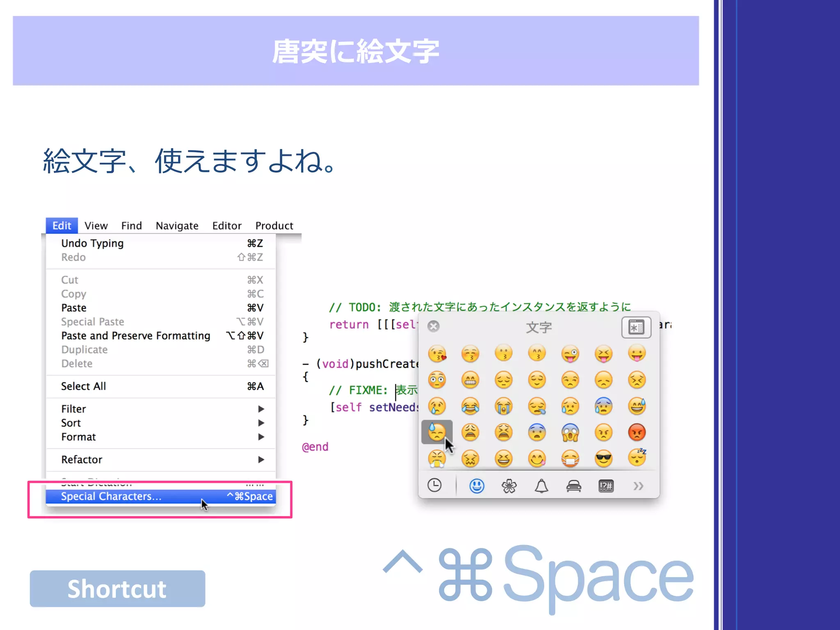Insert the squinting tongue-out emoji
Screen dimensions: 840x630
603,353
